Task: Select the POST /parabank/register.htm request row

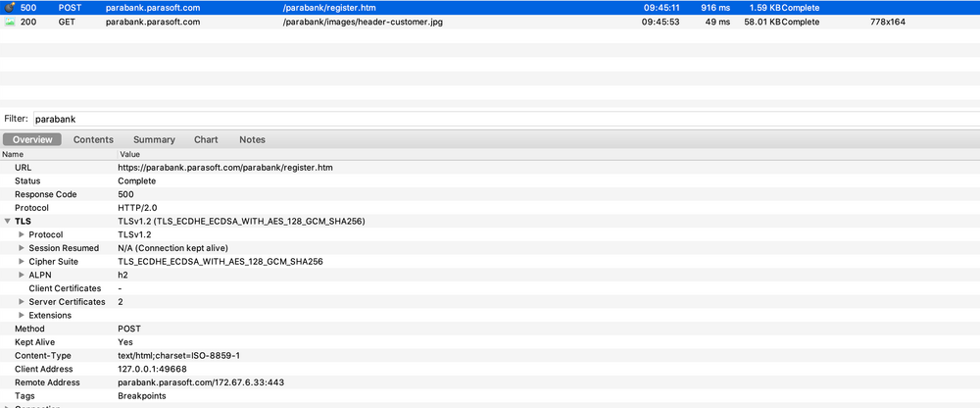Action: click(490, 8)
